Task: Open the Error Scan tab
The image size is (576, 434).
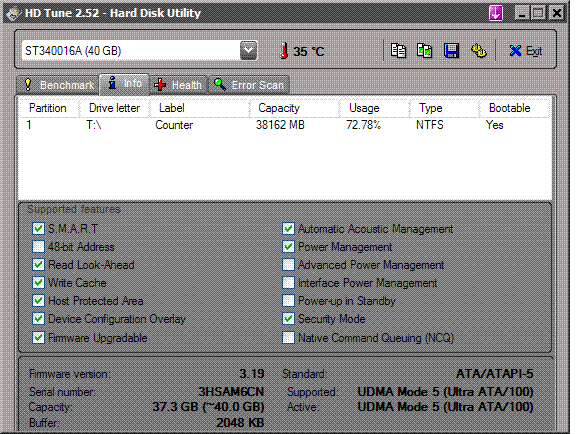Action: (x=249, y=85)
